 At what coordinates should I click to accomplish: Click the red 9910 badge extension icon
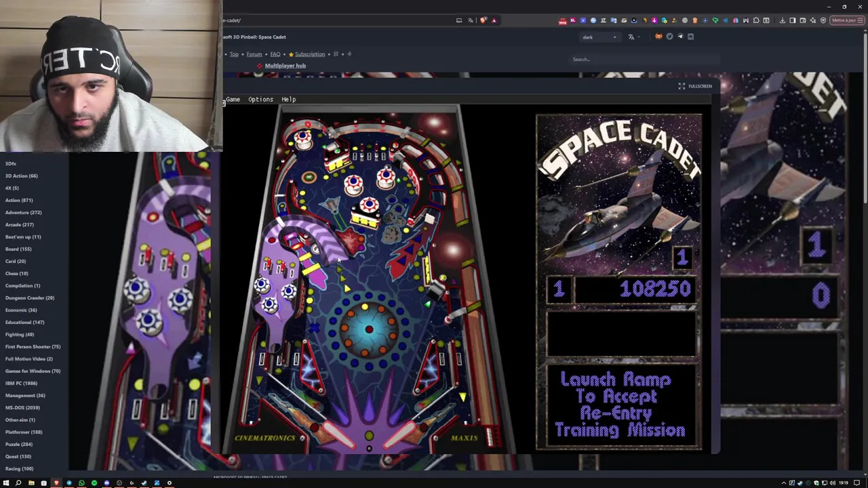click(x=562, y=20)
